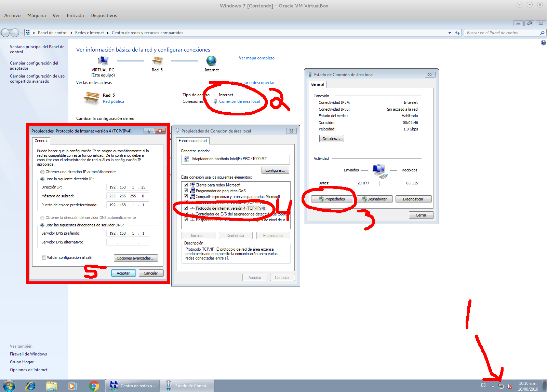The width and height of the screenshot is (547, 392).
Task: Click the Intel PRO/1000 MT adapter icon
Action: [x=186, y=159]
